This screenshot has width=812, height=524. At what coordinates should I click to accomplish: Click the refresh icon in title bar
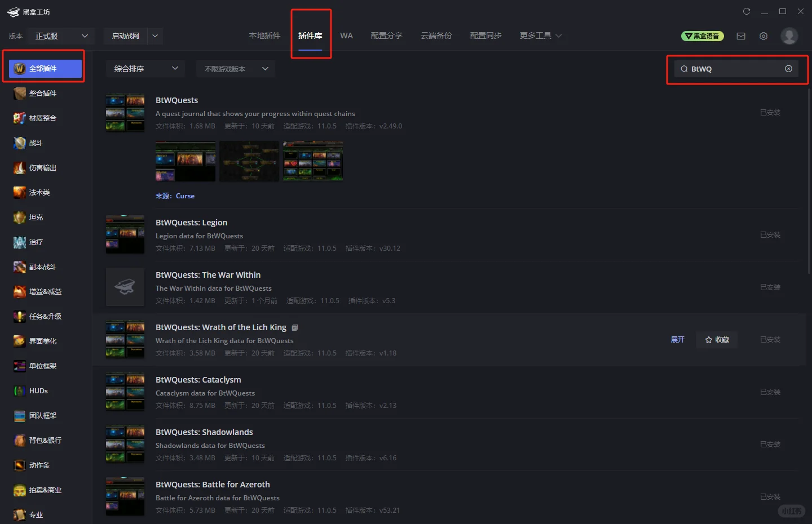(747, 11)
